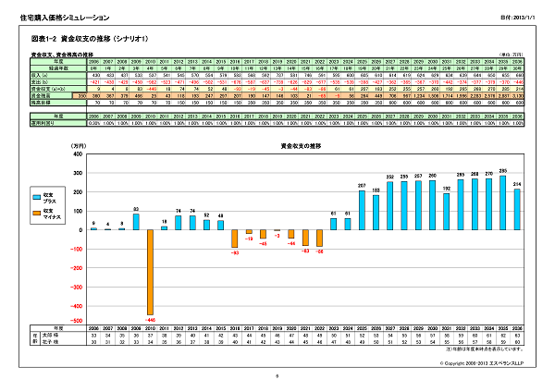Screen dimensions: 555x392
Task: Click the red -446 cell in 資金収支 row
Action: pyautogui.click(x=151, y=89)
